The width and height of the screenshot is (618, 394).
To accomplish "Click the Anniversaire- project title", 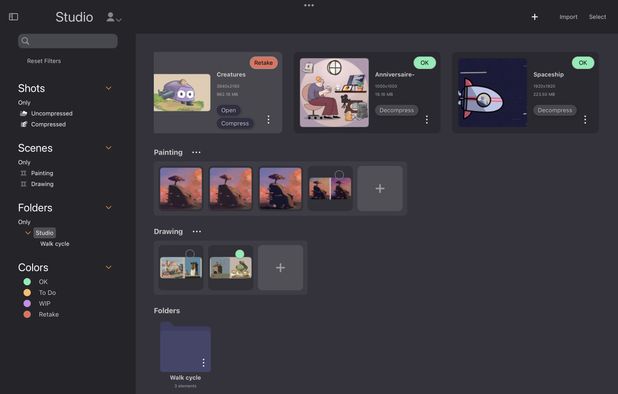I will pyautogui.click(x=395, y=74).
